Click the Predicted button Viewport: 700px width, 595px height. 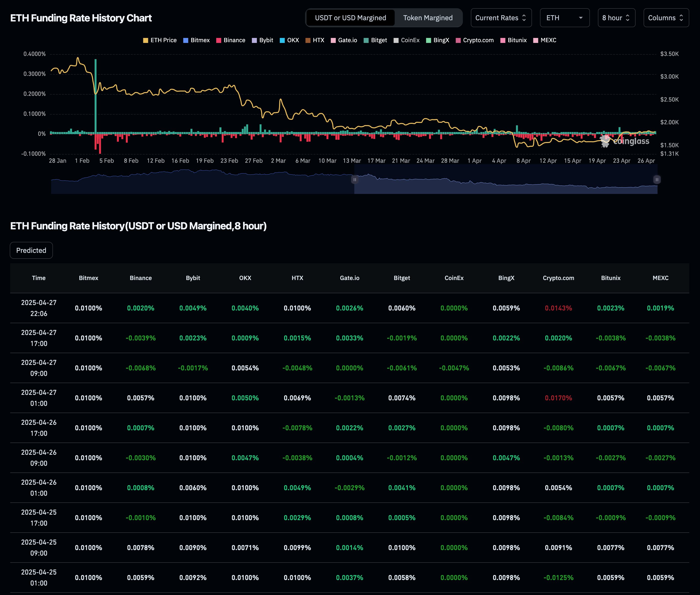[x=31, y=250]
